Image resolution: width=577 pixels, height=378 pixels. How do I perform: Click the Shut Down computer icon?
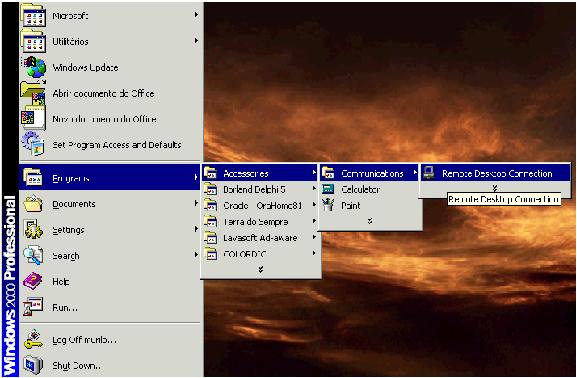point(33,365)
